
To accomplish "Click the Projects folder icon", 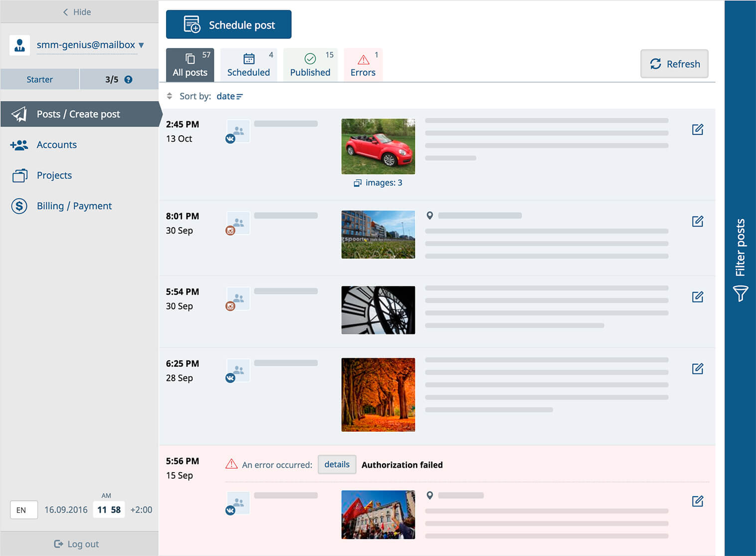I will 19,175.
